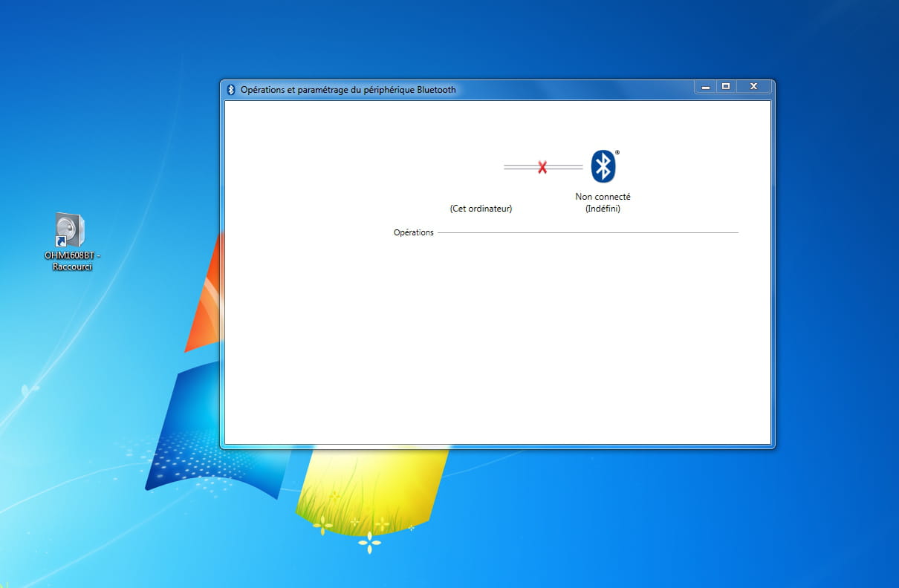Maximize the Bluetooth operations window

(726, 87)
